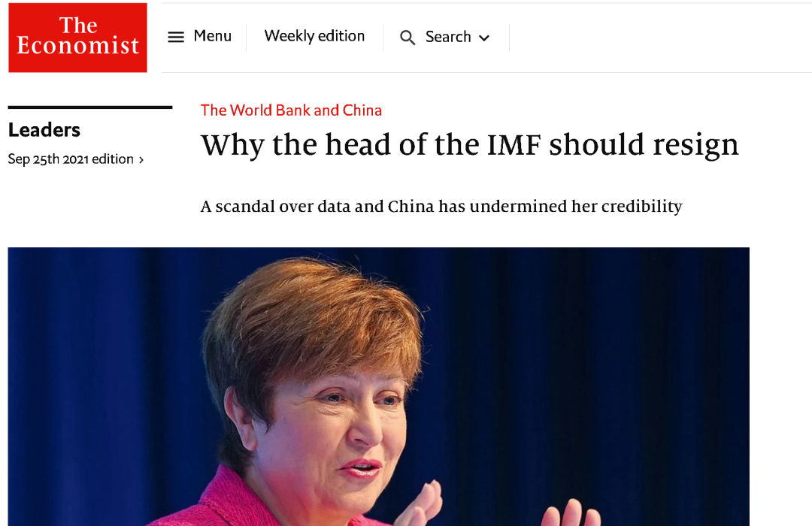Click the black rule above Leaders
This screenshot has height=526, width=812.
90,107
